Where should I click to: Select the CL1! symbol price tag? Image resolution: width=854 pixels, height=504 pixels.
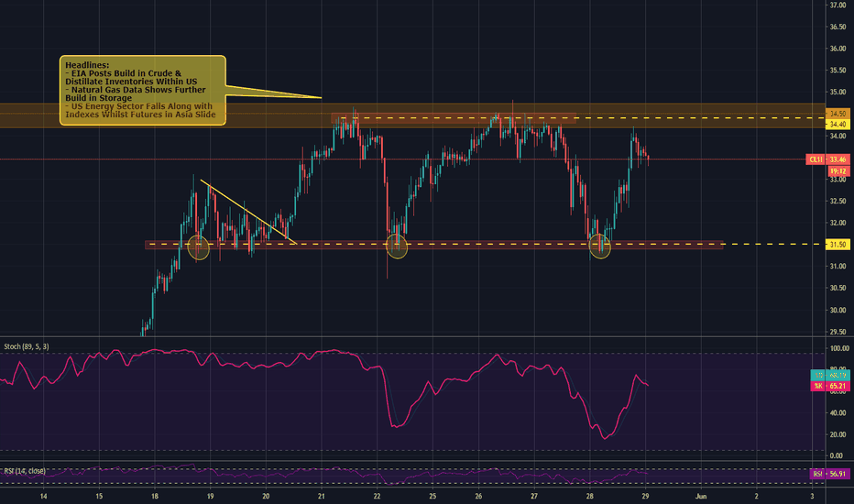tap(816, 159)
